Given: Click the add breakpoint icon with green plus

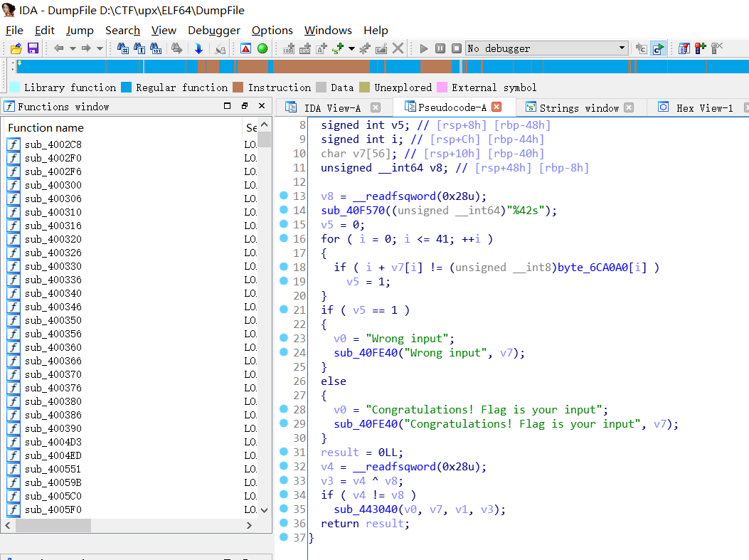Looking at the screenshot, I should (701, 48).
